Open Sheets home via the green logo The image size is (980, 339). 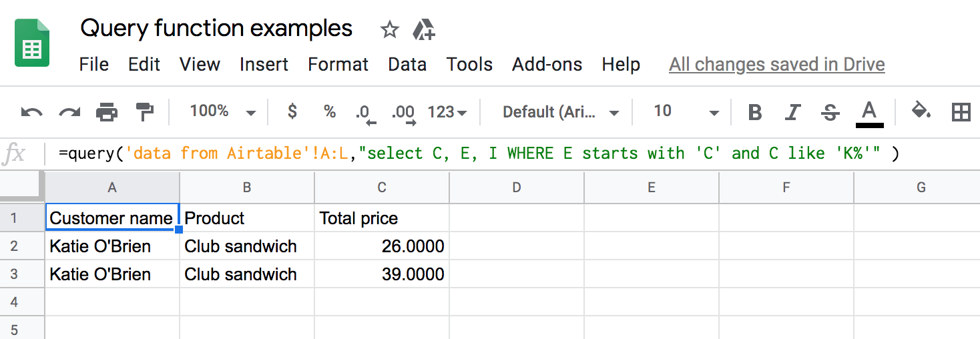(x=32, y=43)
